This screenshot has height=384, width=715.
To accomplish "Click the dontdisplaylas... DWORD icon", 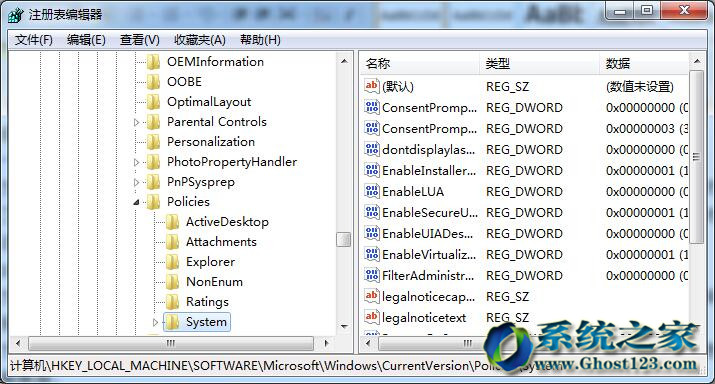I will (x=372, y=149).
